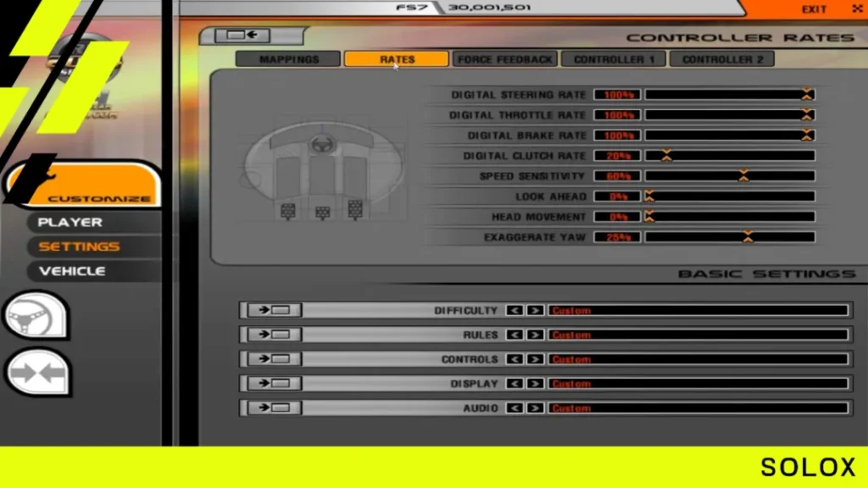Click the back arrow button at top
Viewport: 868px width, 488px height.
(242, 36)
